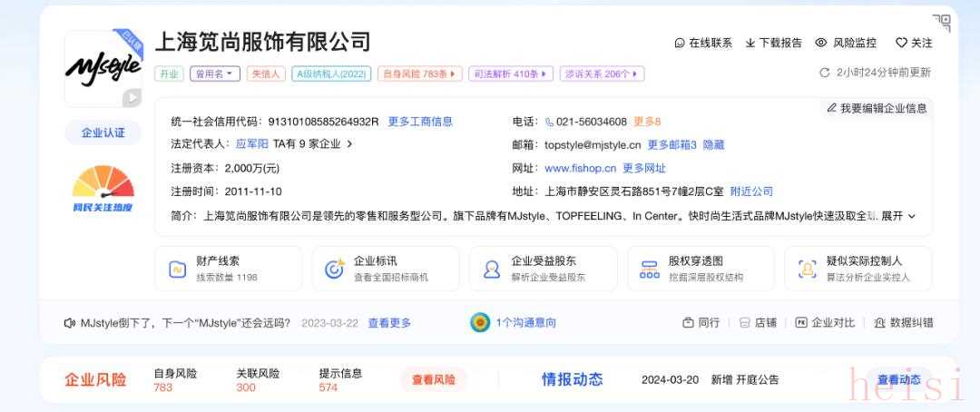Image resolution: width=980 pixels, height=412 pixels.
Task: Expand the 曾用名 dropdown
Action: coord(215,74)
